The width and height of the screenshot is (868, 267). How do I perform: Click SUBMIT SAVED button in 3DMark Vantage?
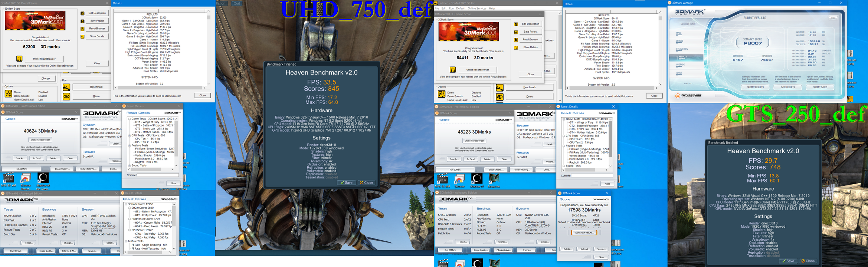[820, 88]
